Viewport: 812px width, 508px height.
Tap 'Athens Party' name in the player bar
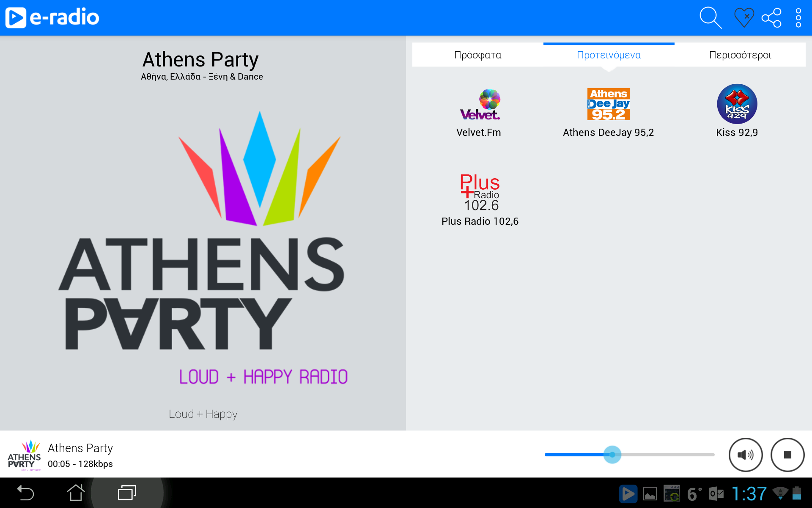pos(80,448)
